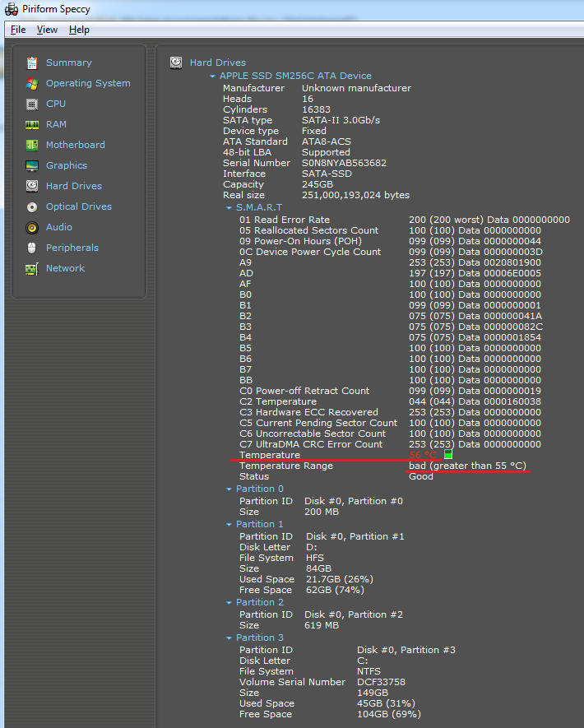Image resolution: width=584 pixels, height=728 pixels.
Task: Click the Optical Drives disc icon
Action: [31, 207]
